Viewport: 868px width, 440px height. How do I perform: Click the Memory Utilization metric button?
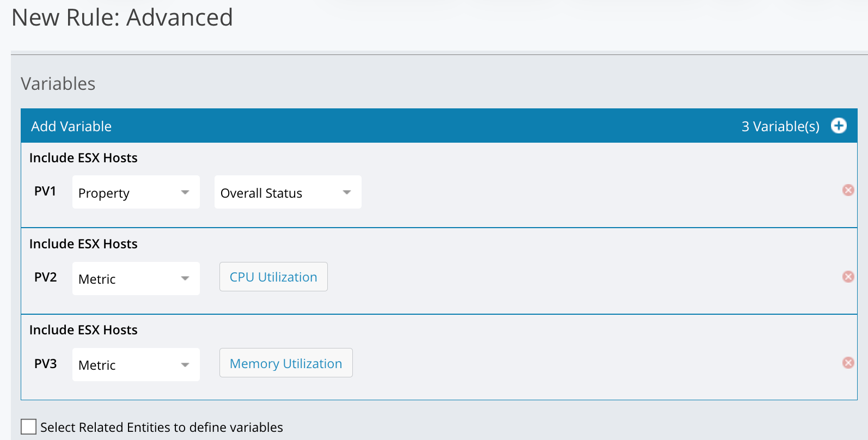point(286,363)
